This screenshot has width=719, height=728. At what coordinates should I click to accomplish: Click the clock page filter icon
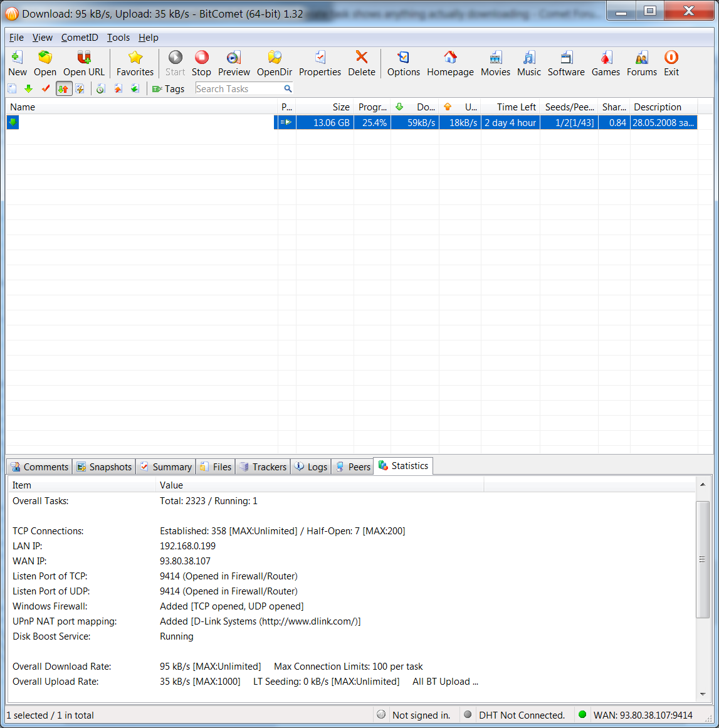click(100, 88)
